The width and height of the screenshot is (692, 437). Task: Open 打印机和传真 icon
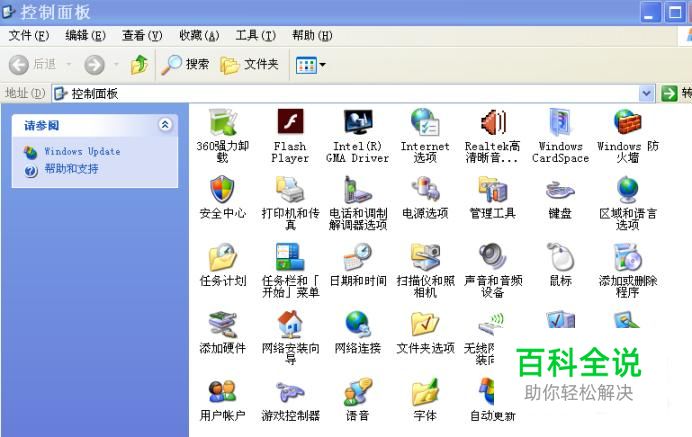click(x=290, y=189)
